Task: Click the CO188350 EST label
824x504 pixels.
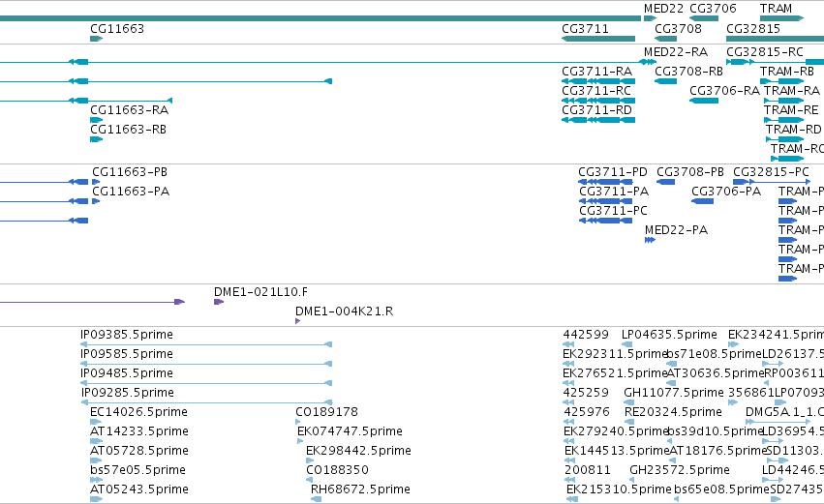Action: tap(337, 471)
